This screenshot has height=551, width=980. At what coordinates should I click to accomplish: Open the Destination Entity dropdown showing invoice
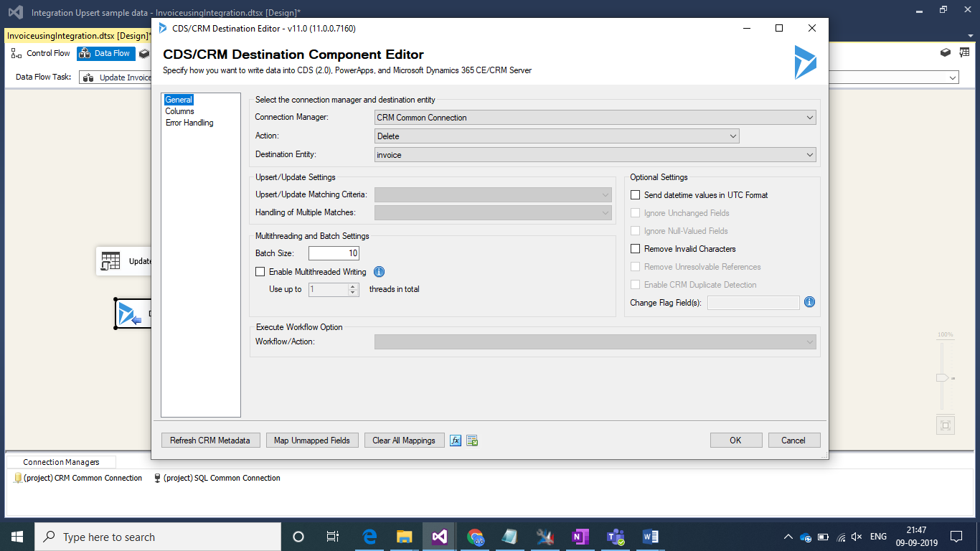coord(595,155)
